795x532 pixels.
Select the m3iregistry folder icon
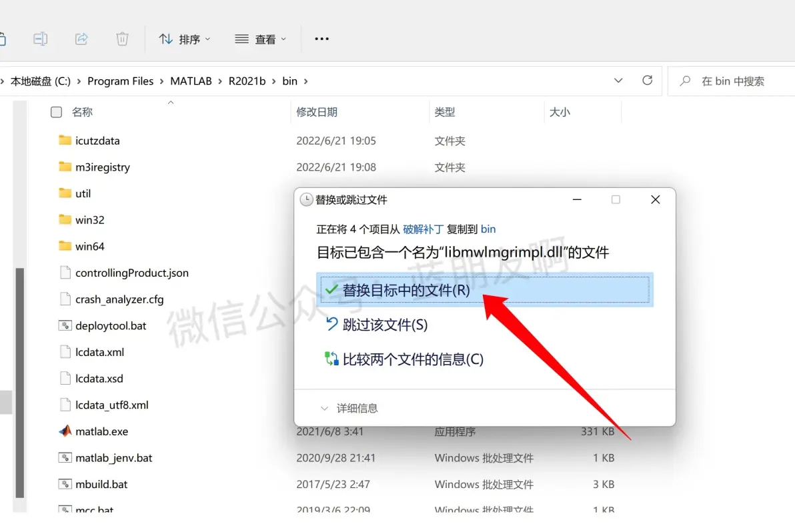click(x=65, y=167)
